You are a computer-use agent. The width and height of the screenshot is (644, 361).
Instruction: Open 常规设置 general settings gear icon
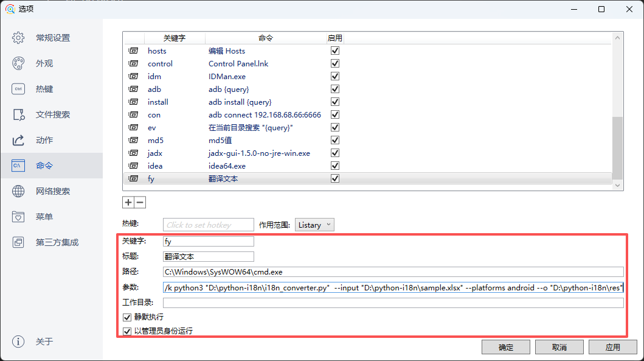tap(18, 38)
